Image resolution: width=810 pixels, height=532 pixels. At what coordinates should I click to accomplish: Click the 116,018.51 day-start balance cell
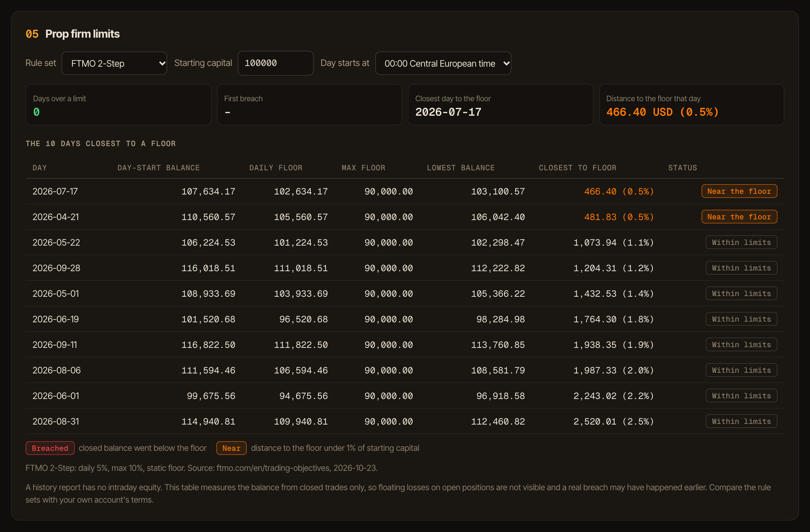[x=208, y=268]
